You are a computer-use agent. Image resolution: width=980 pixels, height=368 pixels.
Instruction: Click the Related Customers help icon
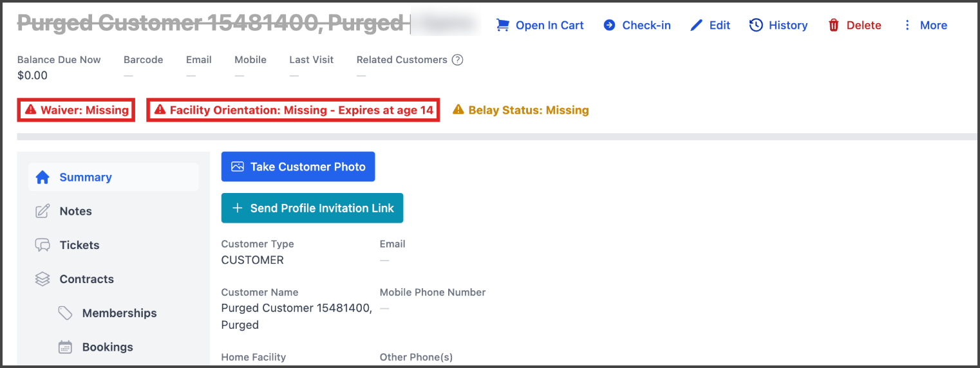[x=457, y=60]
